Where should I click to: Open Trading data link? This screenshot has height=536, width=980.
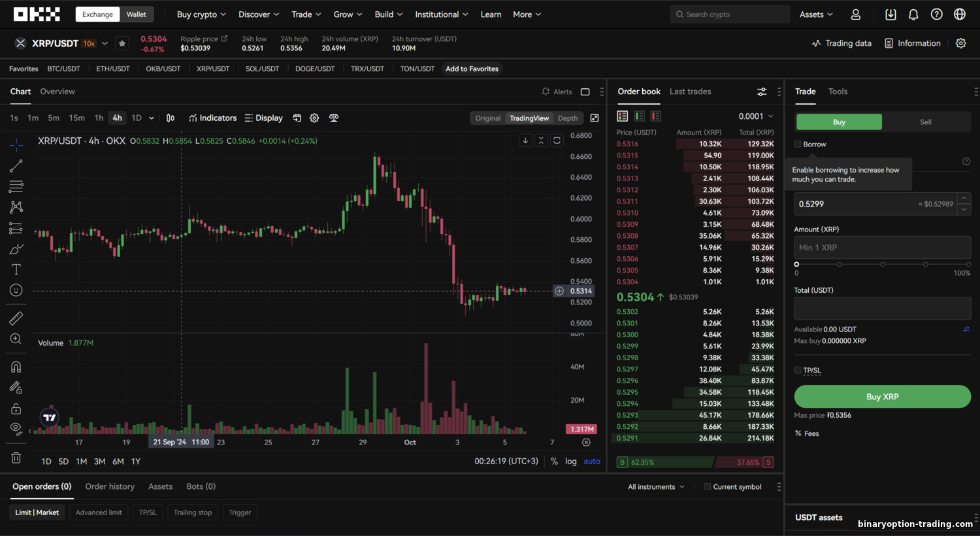pos(841,43)
